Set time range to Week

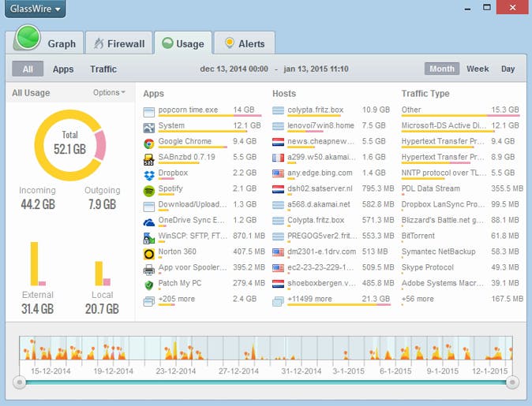[x=478, y=69]
